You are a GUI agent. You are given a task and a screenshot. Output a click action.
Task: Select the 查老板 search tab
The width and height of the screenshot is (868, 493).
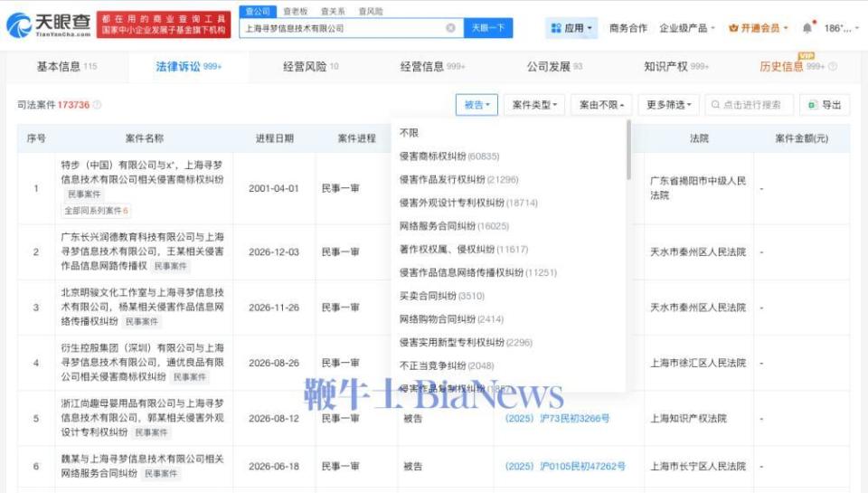(295, 11)
